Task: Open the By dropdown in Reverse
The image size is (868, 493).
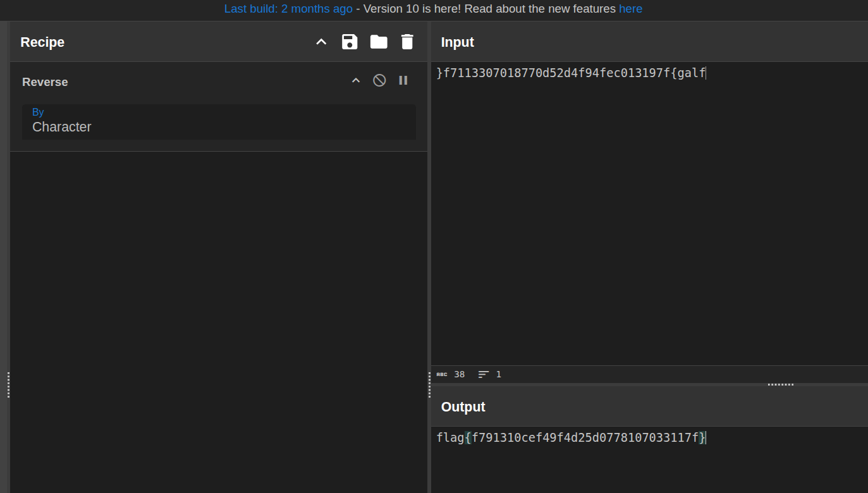Action: tap(219, 122)
